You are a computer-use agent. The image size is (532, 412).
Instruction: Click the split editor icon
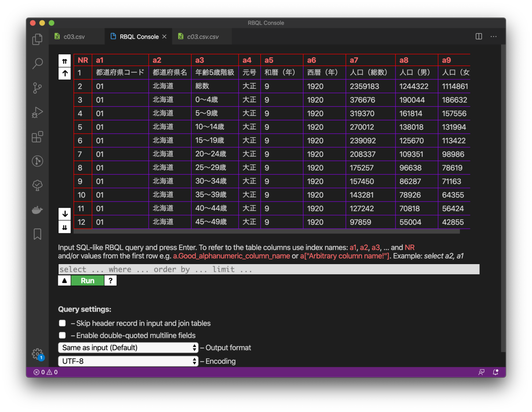pos(479,36)
